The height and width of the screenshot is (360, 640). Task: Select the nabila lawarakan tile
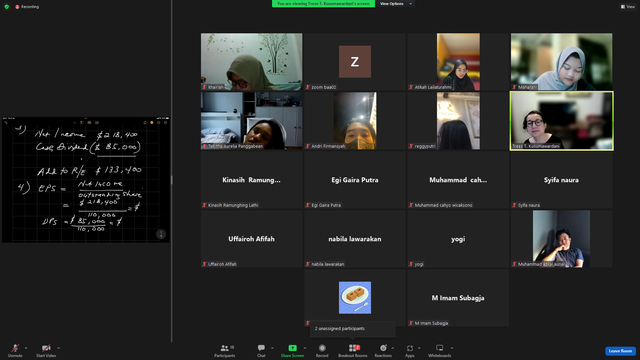(x=355, y=239)
